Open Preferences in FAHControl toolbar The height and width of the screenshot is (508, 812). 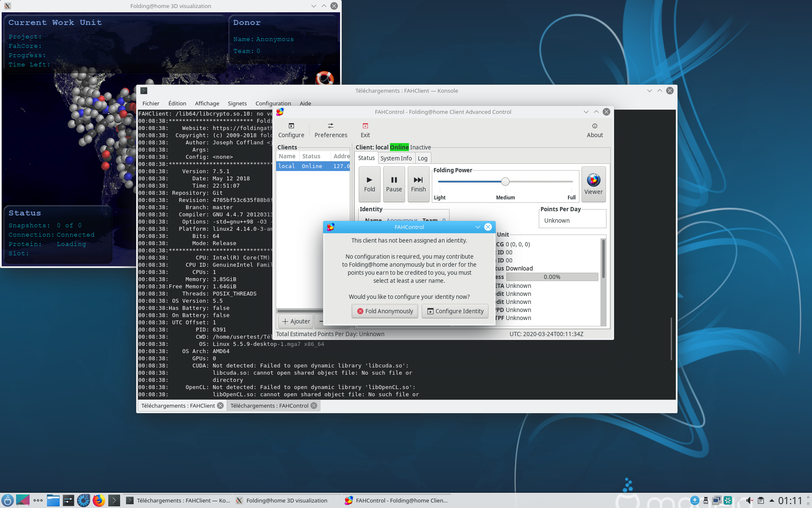tap(331, 130)
